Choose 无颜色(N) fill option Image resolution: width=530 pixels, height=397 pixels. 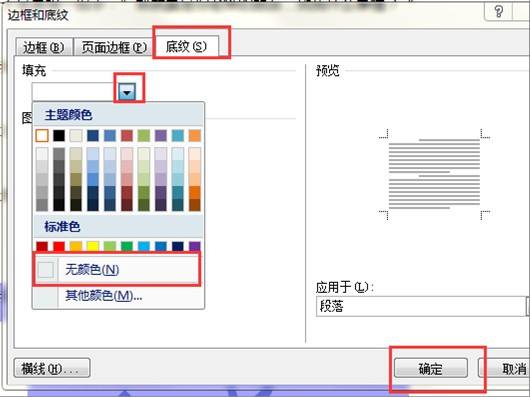pyautogui.click(x=117, y=270)
